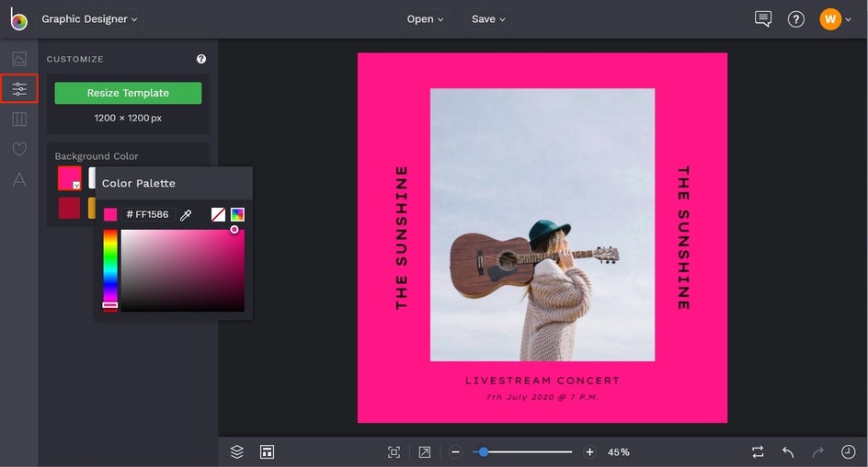868x467 pixels.
Task: Select the left THE SUNSHINE text
Action: (401, 238)
